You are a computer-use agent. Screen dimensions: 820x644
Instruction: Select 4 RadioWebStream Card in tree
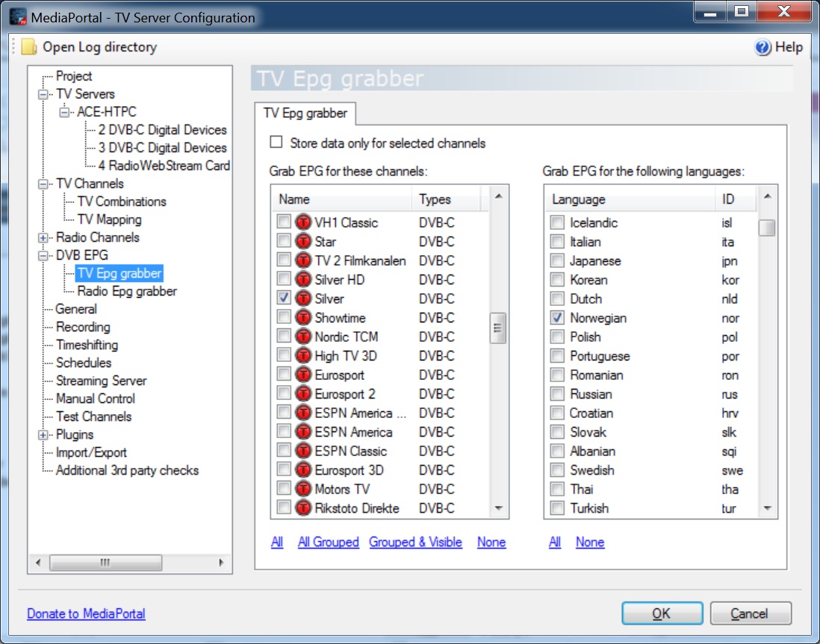[164, 166]
